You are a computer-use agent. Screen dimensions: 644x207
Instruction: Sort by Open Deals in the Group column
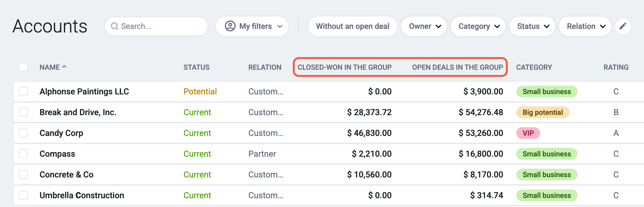[x=458, y=67]
